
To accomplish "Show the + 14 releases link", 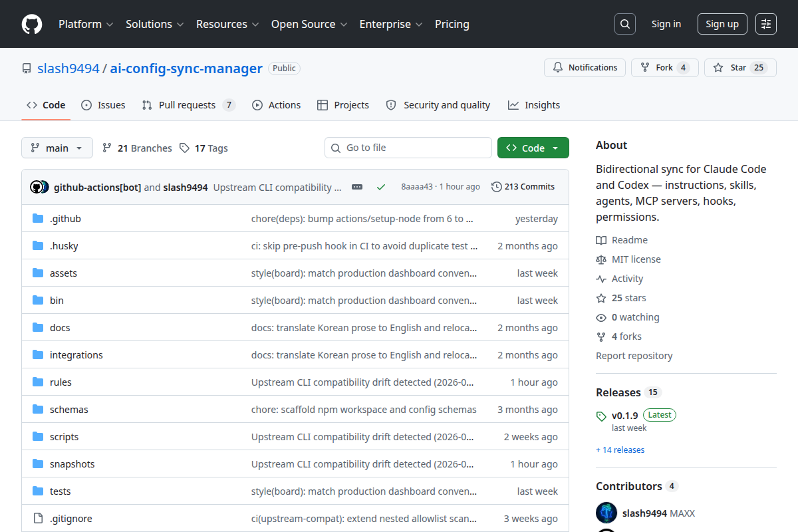I will coord(620,450).
